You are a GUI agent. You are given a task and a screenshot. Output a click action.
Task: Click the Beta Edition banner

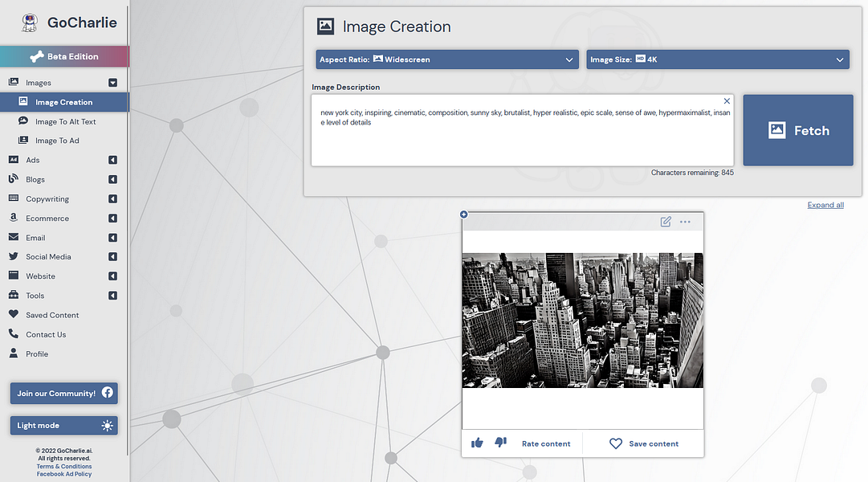(x=64, y=56)
